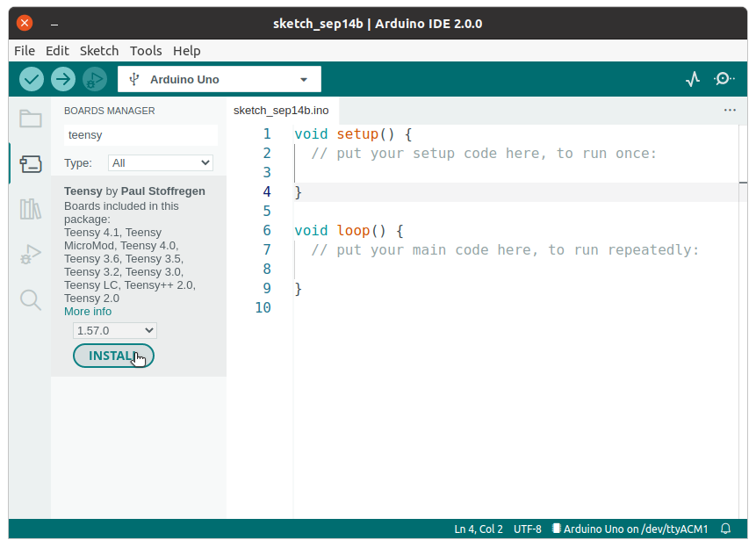This screenshot has height=547, width=756.
Task: Click the notification bell in the status bar
Action: click(x=725, y=529)
